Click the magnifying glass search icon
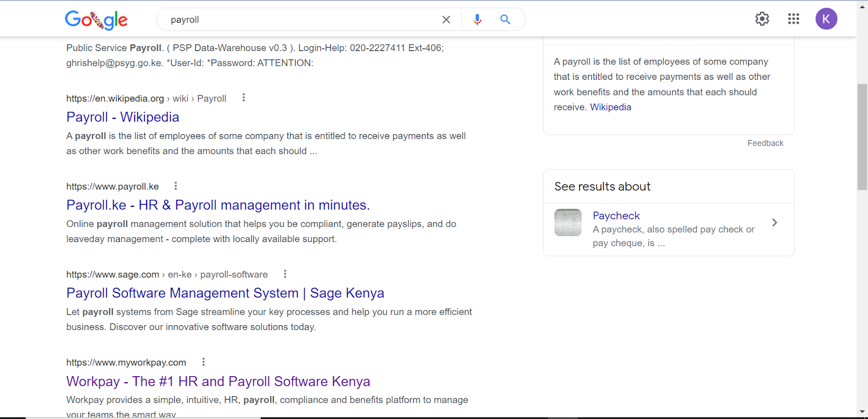This screenshot has width=868, height=419. pyautogui.click(x=505, y=20)
